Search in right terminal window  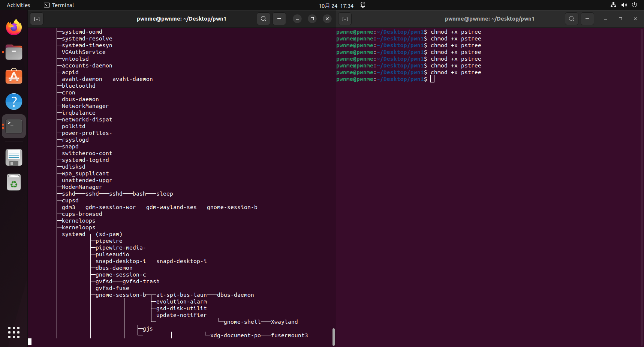[572, 19]
